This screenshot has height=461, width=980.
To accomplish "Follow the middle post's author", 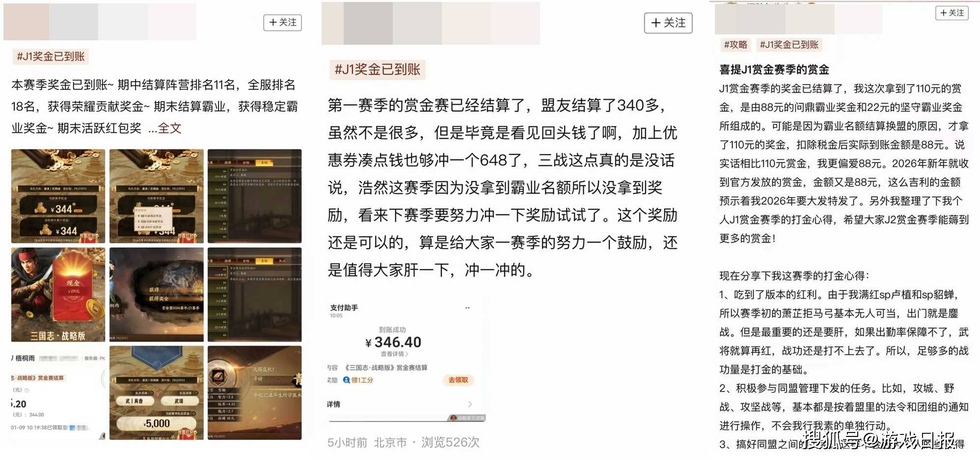I will pyautogui.click(x=668, y=23).
